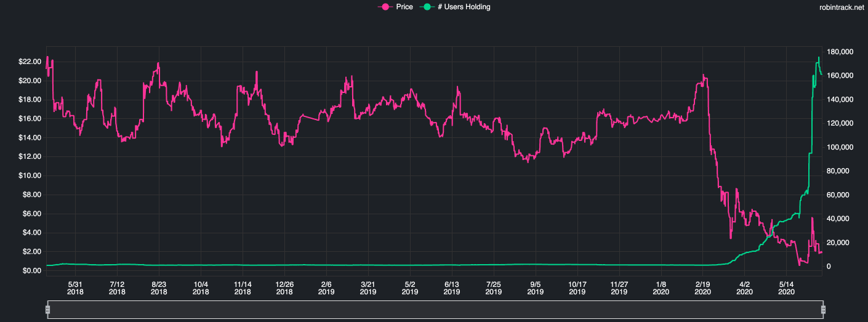868x322 pixels.
Task: Click the 60,000 users axis label
Action: click(838, 195)
